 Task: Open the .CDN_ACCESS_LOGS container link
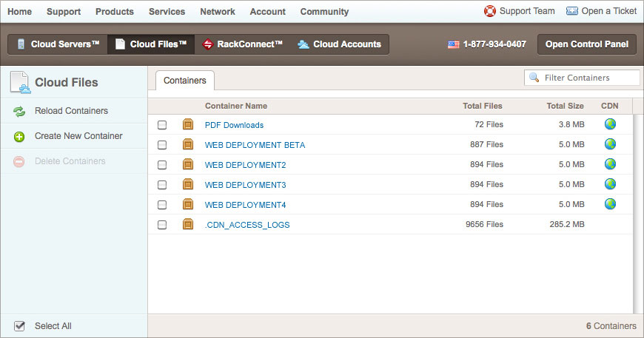(x=247, y=225)
